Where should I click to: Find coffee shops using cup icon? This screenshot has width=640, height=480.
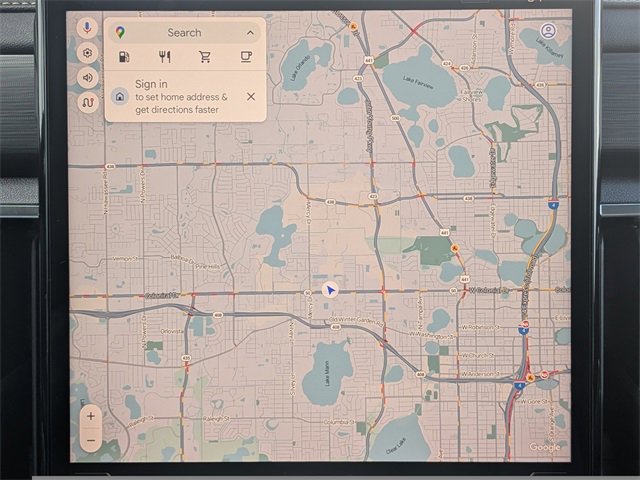[246, 57]
